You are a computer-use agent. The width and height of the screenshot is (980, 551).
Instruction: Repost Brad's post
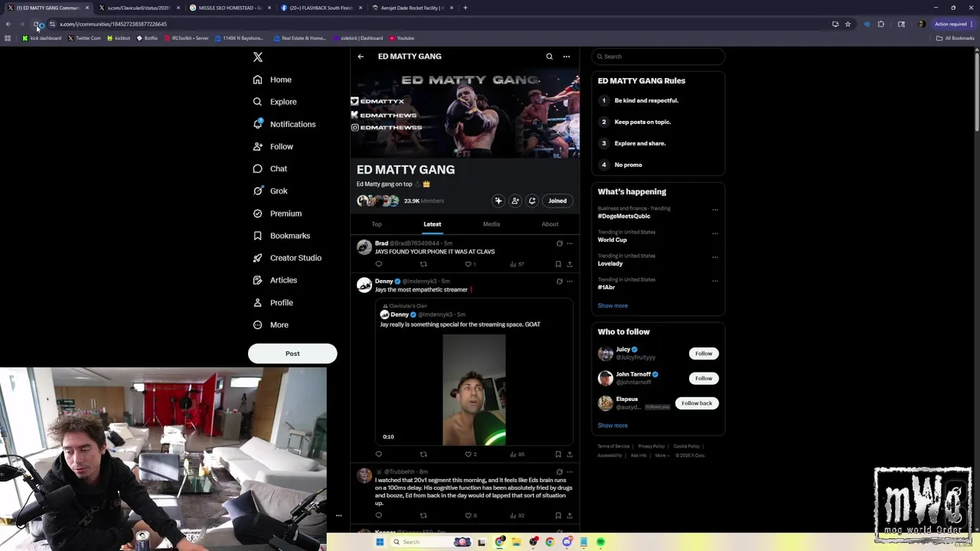[x=423, y=264]
